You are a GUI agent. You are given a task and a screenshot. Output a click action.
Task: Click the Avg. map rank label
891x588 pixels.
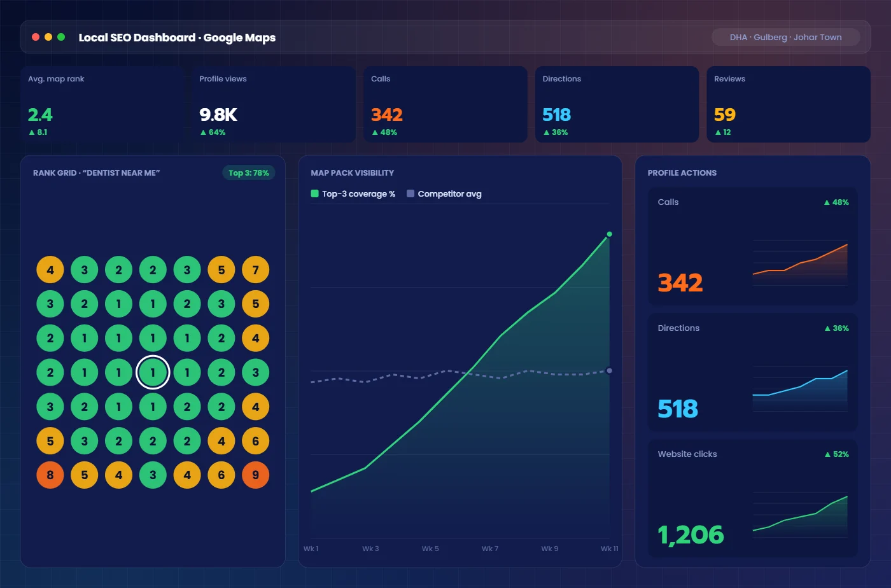pyautogui.click(x=56, y=79)
